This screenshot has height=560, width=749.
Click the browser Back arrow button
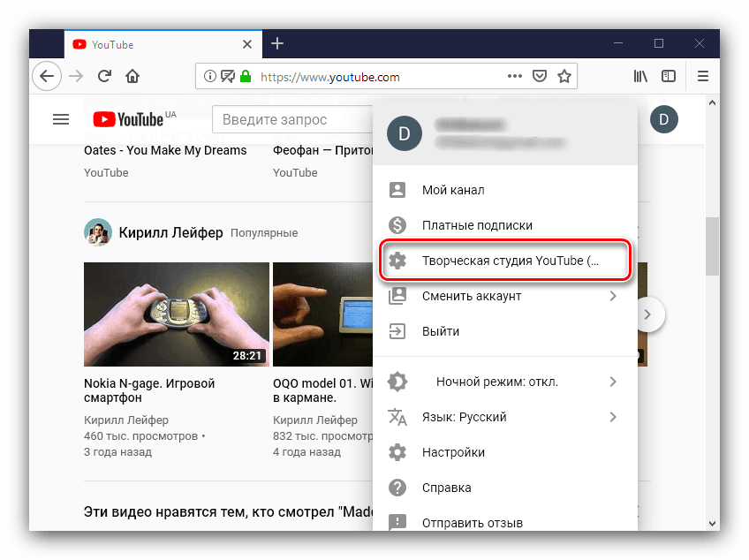tap(47, 76)
